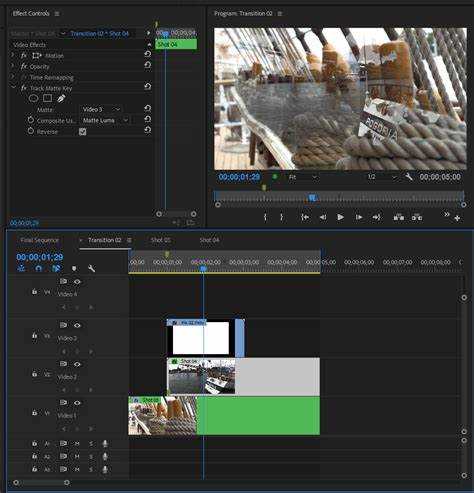Toggle lock on Video 1 track
The width and height of the screenshot is (474, 493).
pos(34,413)
